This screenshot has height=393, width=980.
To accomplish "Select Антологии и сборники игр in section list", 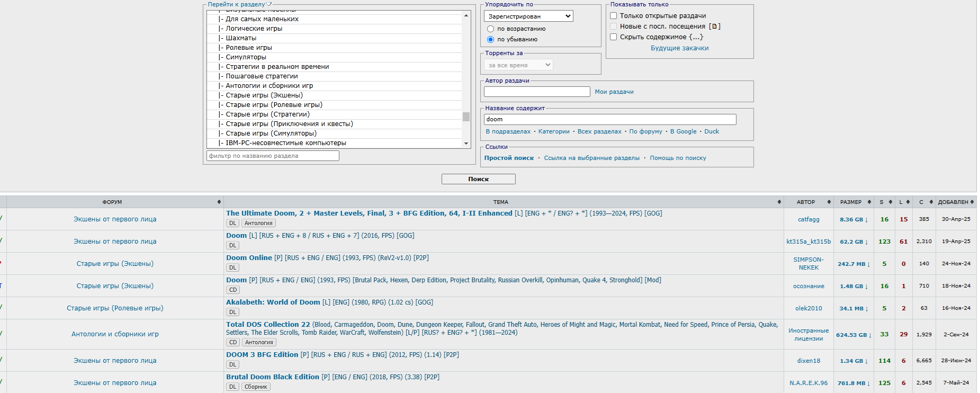I will coord(335,86).
